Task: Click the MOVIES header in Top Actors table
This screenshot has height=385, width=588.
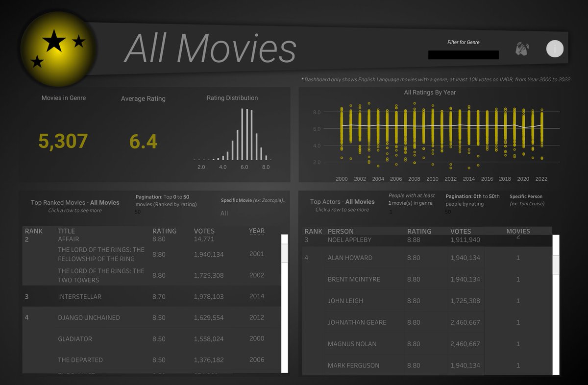Action: click(518, 231)
